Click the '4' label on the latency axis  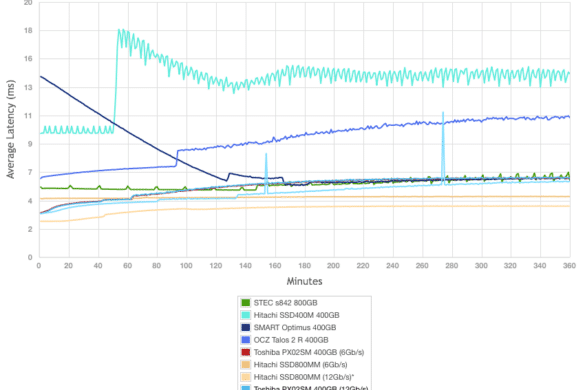(x=30, y=201)
